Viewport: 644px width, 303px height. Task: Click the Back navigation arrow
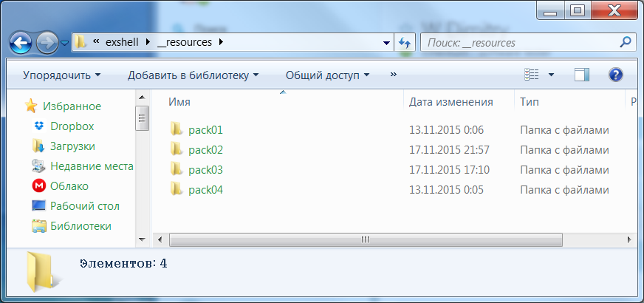pyautogui.click(x=22, y=42)
